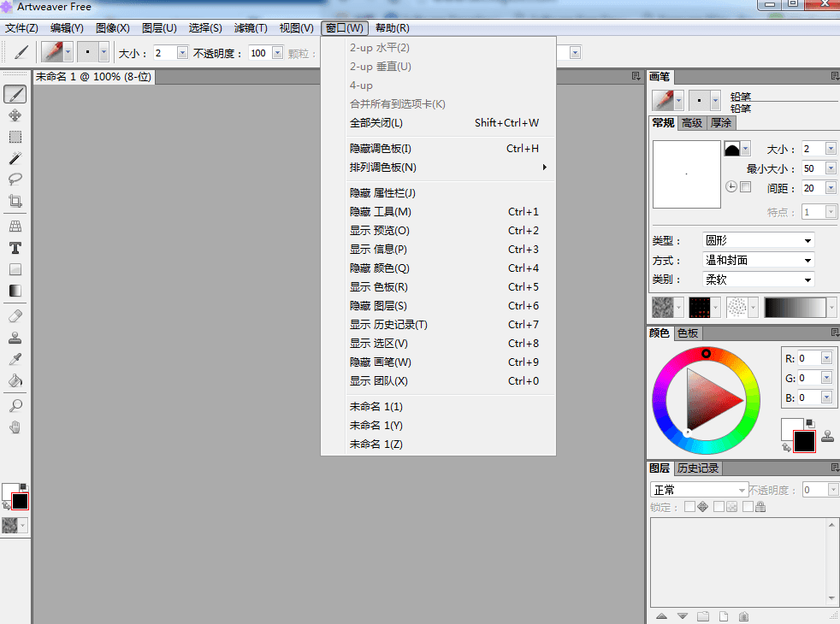Move layer down in the Layers panel
Screen dimensions: 840x624
pos(682,616)
